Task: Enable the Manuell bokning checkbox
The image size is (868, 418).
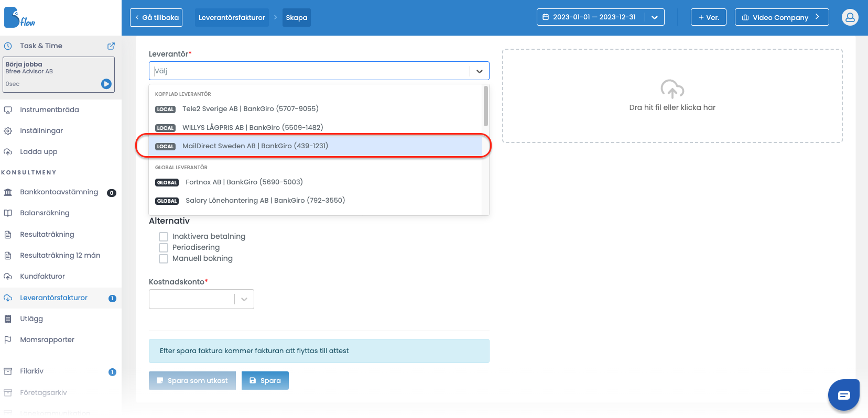Action: [x=164, y=259]
